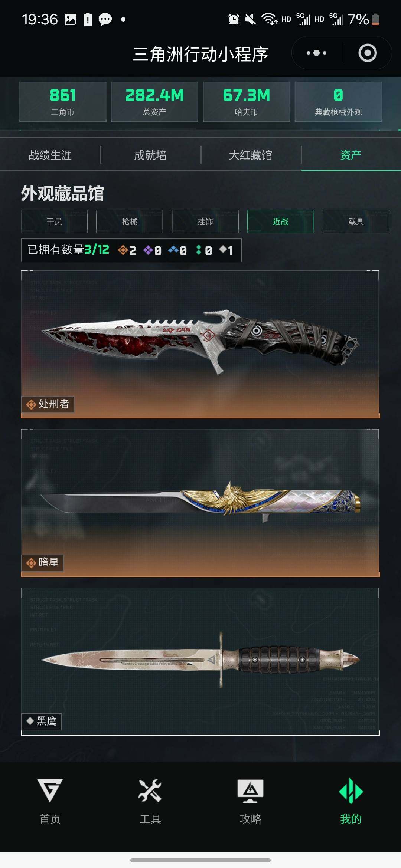Select the 挂饰 category filter

205,221
